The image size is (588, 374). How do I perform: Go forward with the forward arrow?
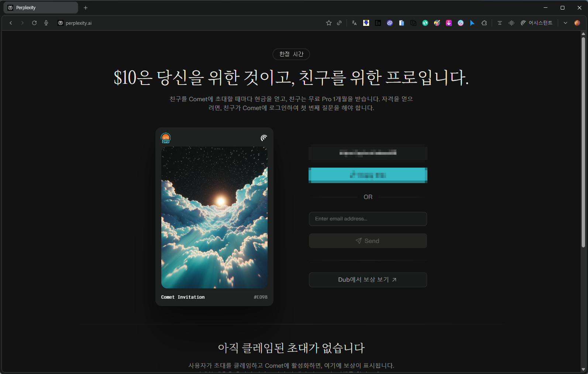[23, 23]
